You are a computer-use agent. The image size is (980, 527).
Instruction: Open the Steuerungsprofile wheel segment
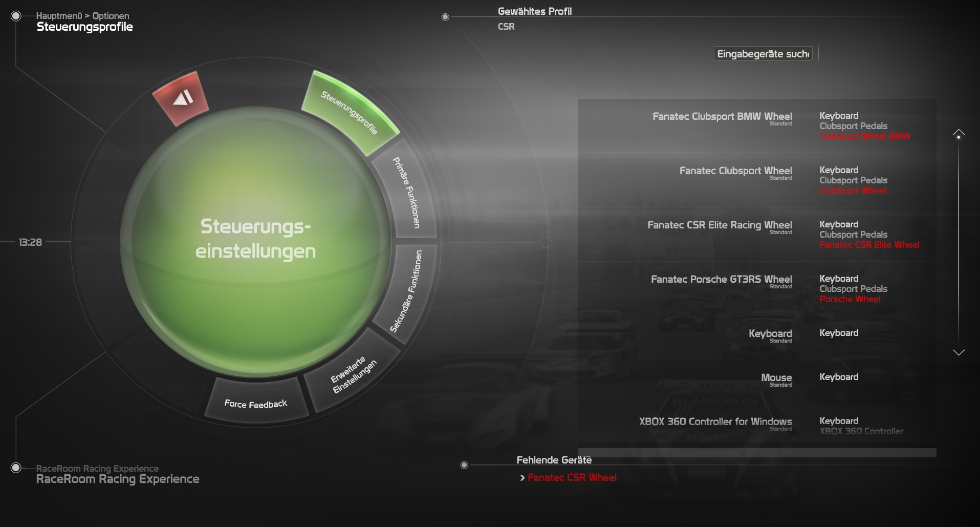pyautogui.click(x=350, y=112)
